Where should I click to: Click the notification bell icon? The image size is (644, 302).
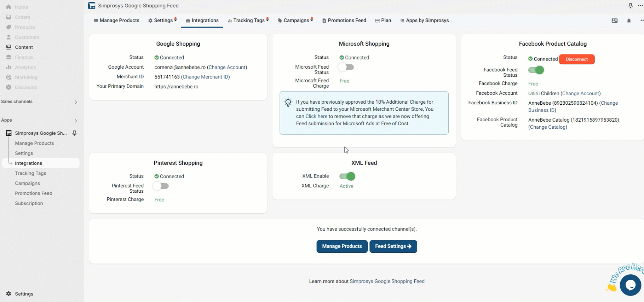629,21
